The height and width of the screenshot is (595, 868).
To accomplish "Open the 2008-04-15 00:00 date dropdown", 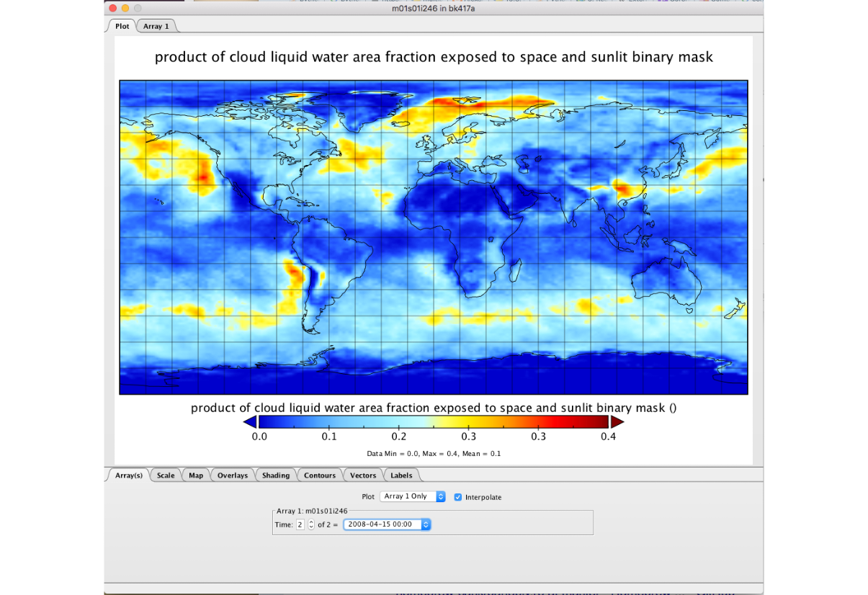I will 387,524.
